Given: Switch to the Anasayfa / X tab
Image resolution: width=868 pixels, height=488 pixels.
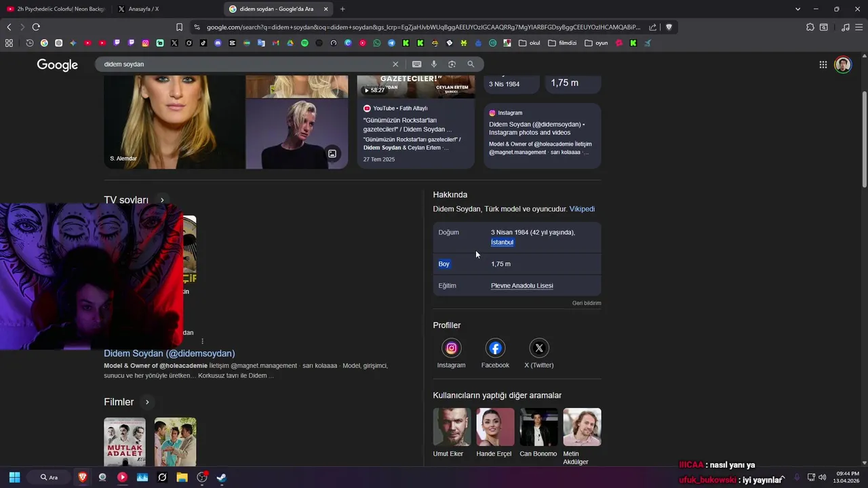Looking at the screenshot, I should coord(166,9).
